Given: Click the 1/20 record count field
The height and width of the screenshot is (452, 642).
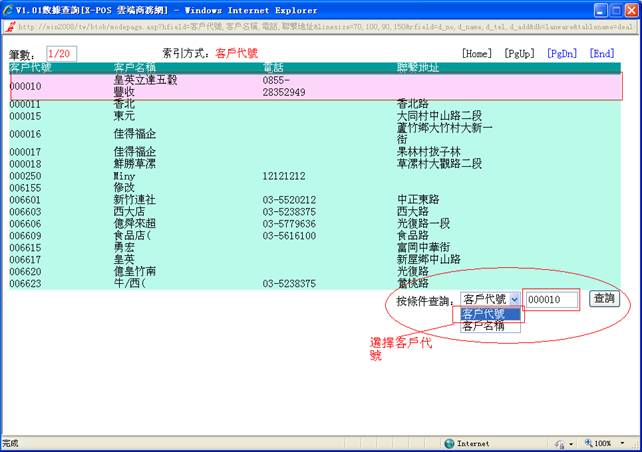Looking at the screenshot, I should pyautogui.click(x=62, y=53).
